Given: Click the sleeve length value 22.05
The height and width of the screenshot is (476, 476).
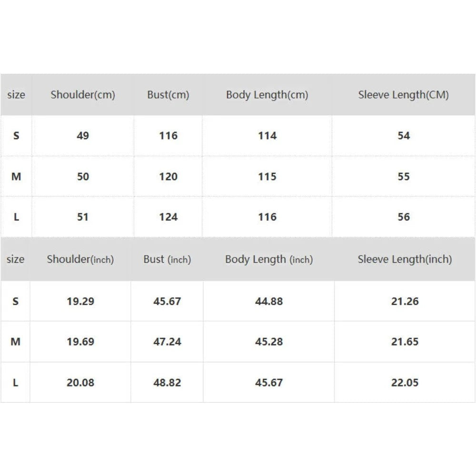Looking at the screenshot, I should 405,383.
